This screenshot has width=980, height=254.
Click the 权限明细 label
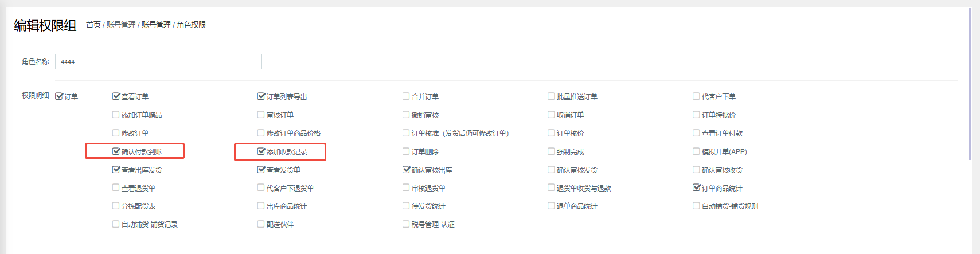pos(36,96)
